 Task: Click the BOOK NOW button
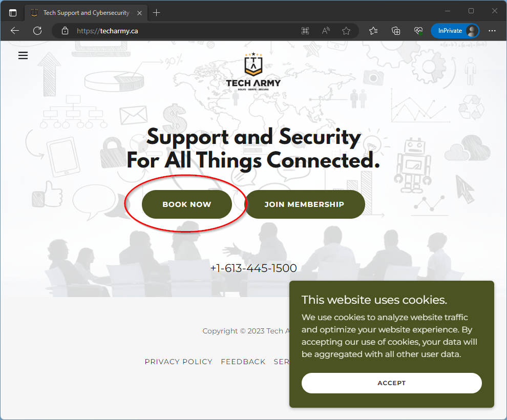(x=187, y=204)
